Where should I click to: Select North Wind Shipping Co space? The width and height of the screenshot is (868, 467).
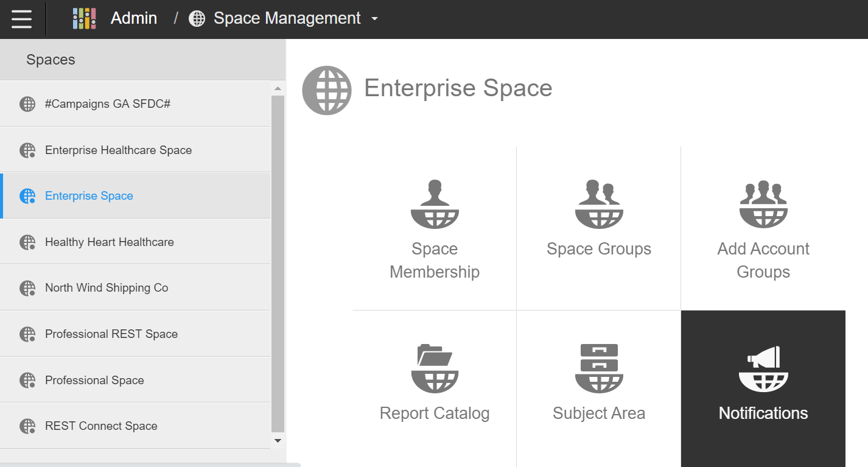point(135,287)
